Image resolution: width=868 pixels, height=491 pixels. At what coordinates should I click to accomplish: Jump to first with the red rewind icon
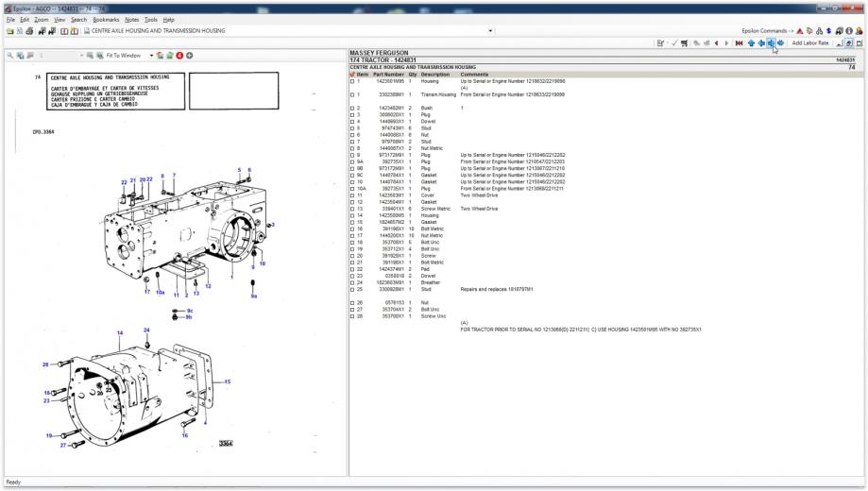(x=739, y=43)
